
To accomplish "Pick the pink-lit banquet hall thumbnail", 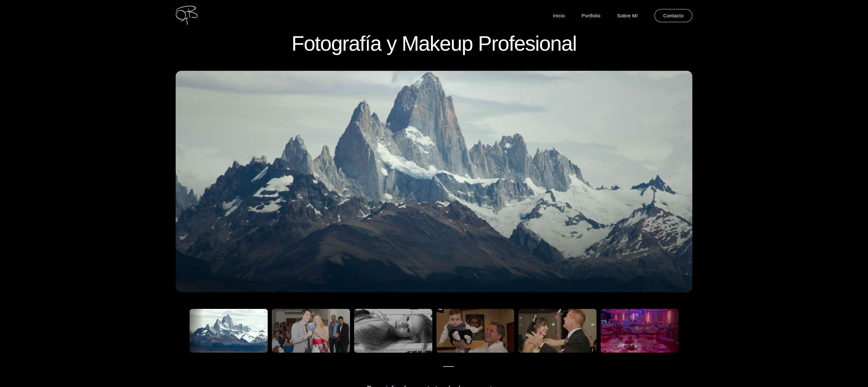I will point(639,331).
